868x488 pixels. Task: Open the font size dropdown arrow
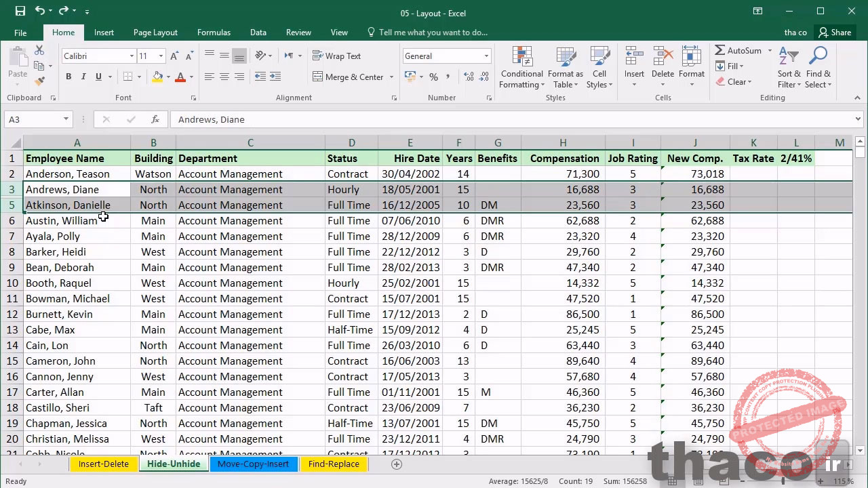tap(161, 56)
